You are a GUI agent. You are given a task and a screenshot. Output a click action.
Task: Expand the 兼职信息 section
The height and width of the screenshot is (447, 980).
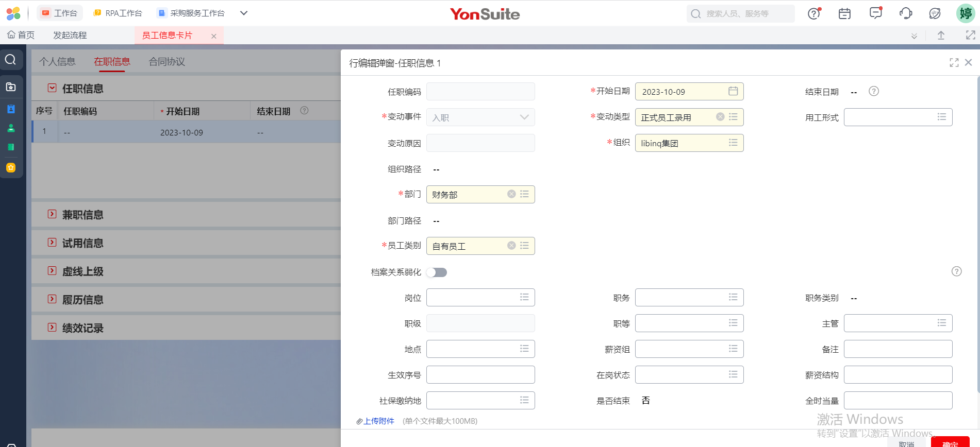point(52,214)
